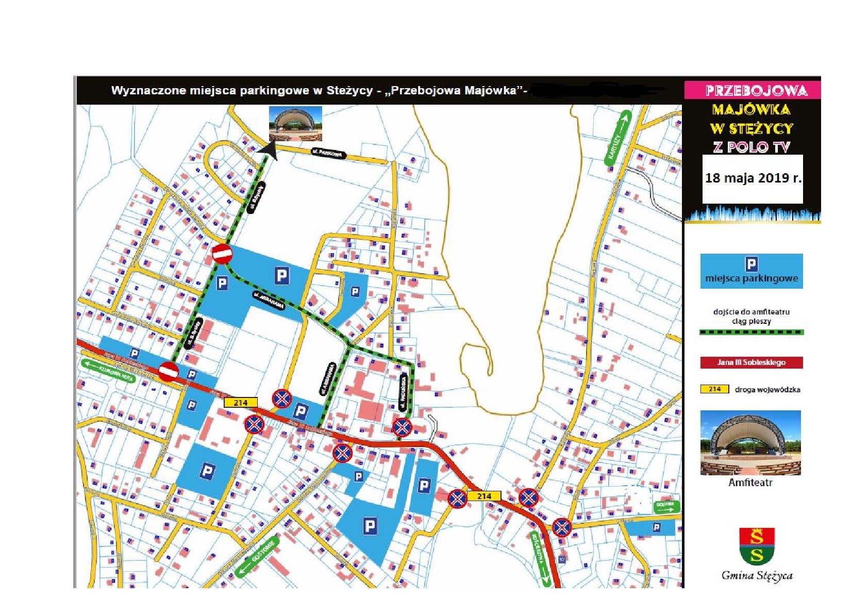Click the no-stopping sign nearest the Golubie arrow

click(562, 527)
